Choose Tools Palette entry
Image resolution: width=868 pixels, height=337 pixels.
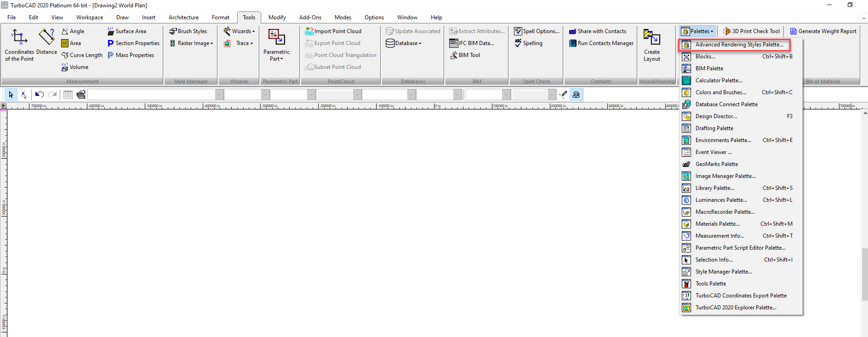click(741, 284)
